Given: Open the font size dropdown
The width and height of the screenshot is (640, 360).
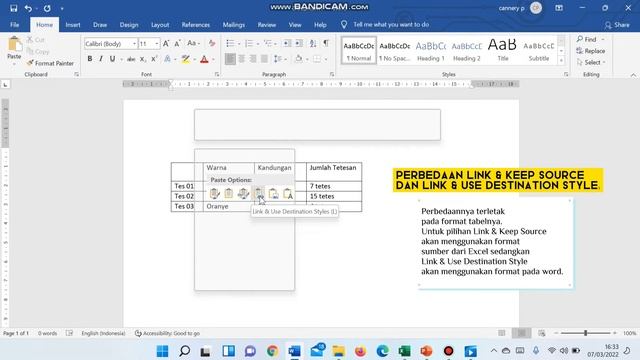Looking at the screenshot, I should click(157, 44).
